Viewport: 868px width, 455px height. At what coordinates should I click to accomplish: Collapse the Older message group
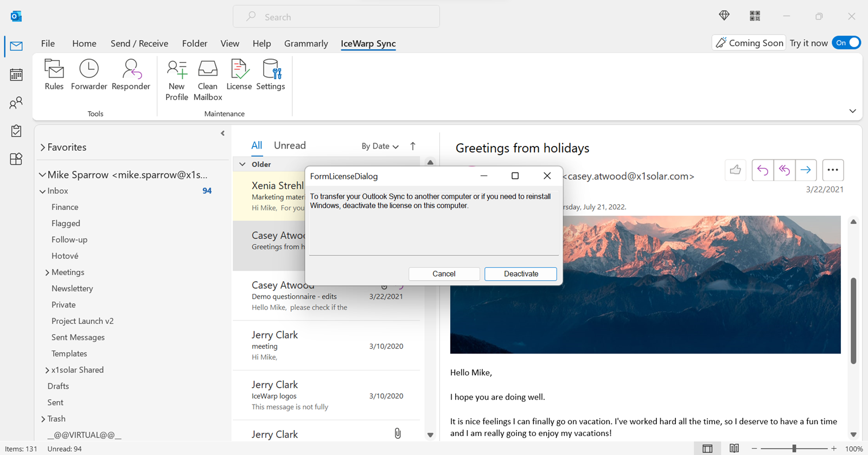coord(242,164)
